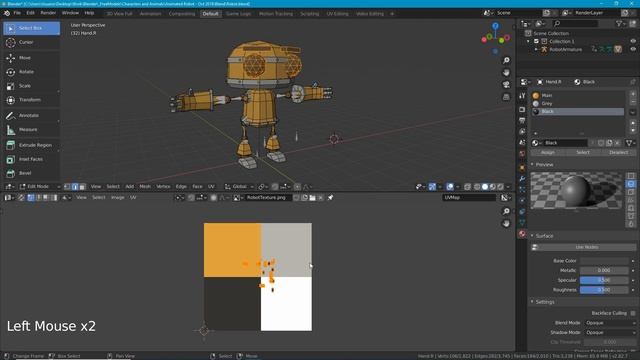Screen dimensions: 640x360
Task: Open the Window menu
Action: [x=70, y=13]
